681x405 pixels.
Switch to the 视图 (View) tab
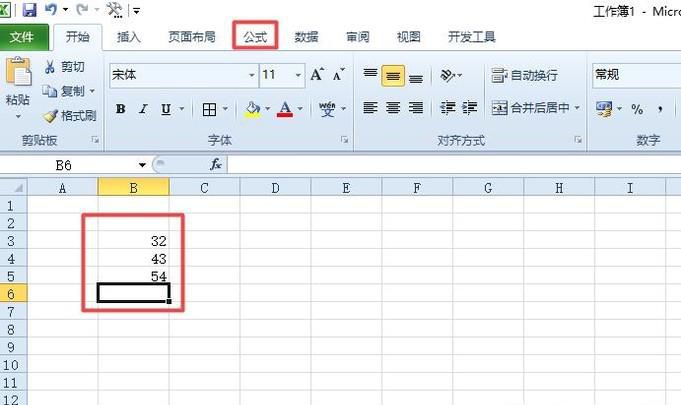(x=409, y=37)
